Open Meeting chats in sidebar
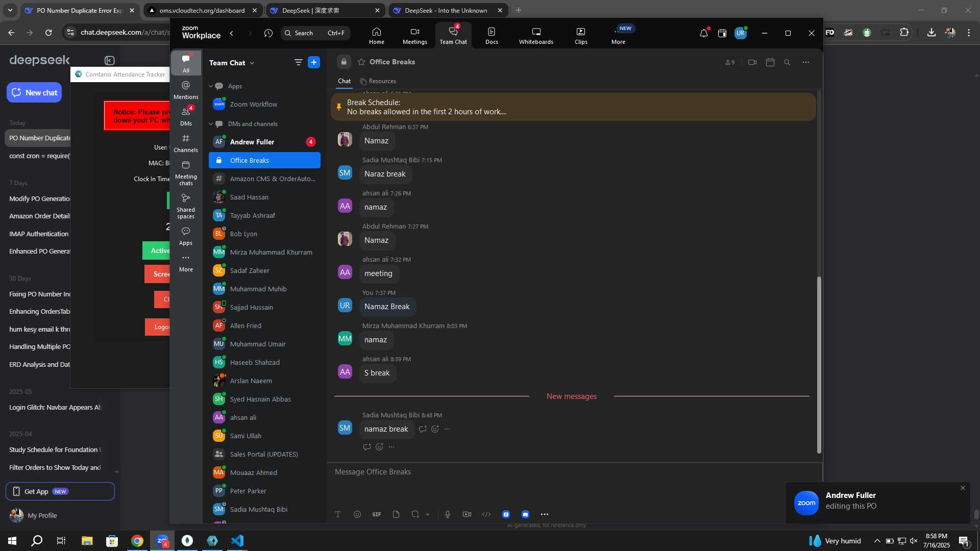980x551 pixels. pyautogui.click(x=186, y=172)
